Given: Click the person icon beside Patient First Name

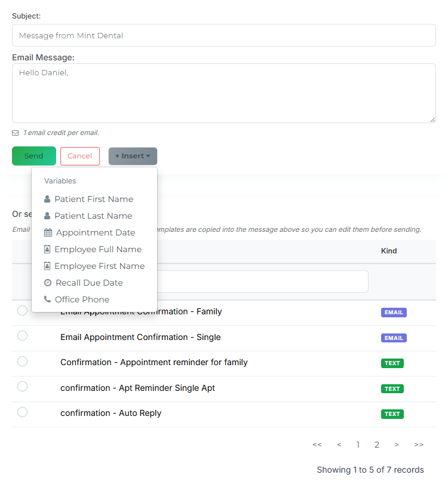Looking at the screenshot, I should (x=47, y=199).
